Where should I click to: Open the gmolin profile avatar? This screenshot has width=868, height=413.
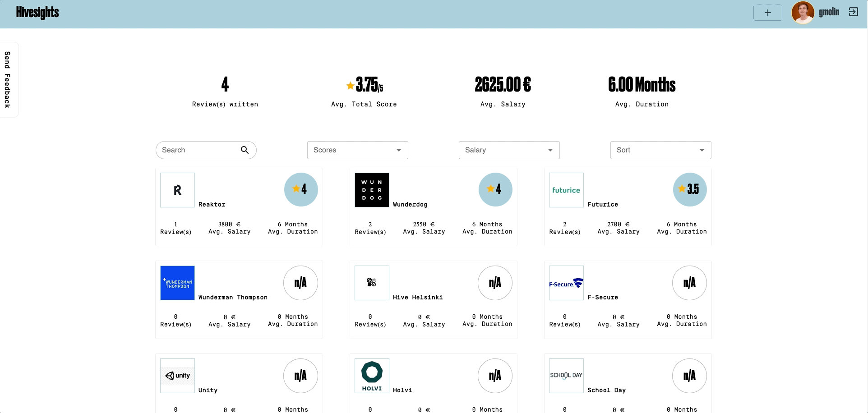point(803,12)
